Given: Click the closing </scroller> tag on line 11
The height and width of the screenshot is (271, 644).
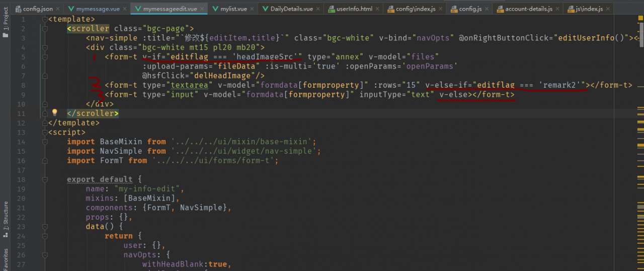Looking at the screenshot, I should coord(93,113).
